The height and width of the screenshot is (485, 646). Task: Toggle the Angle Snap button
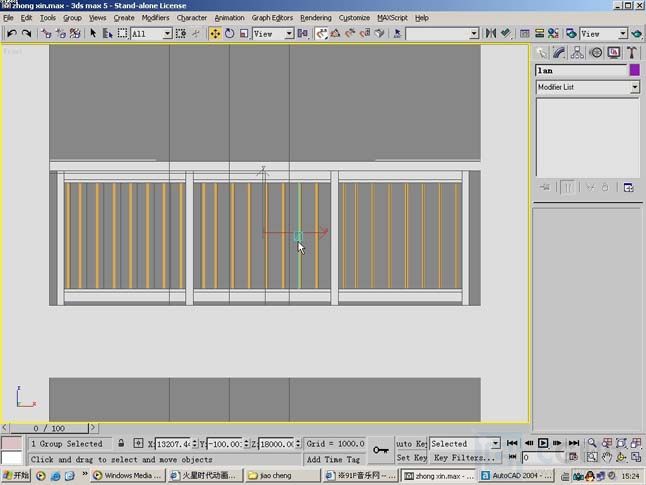coord(335,33)
